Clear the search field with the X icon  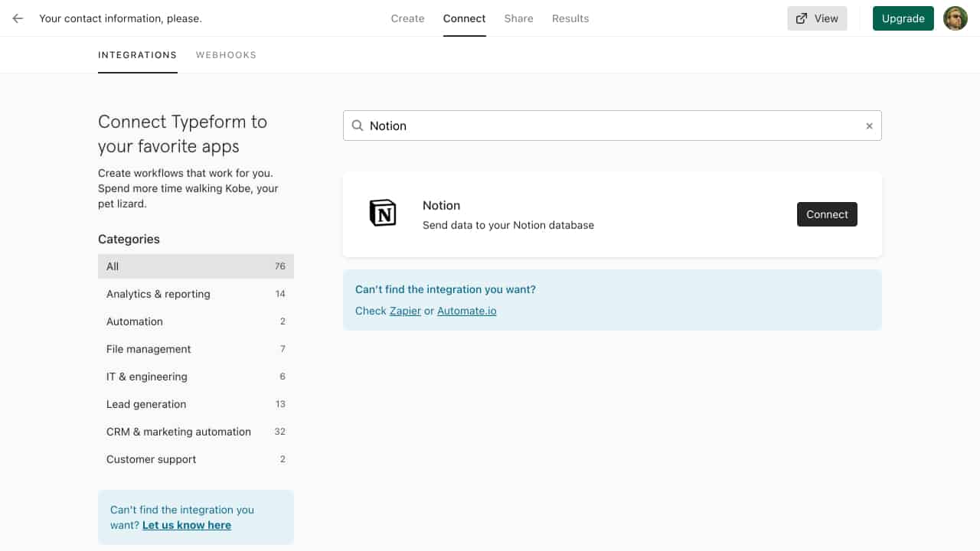point(869,126)
